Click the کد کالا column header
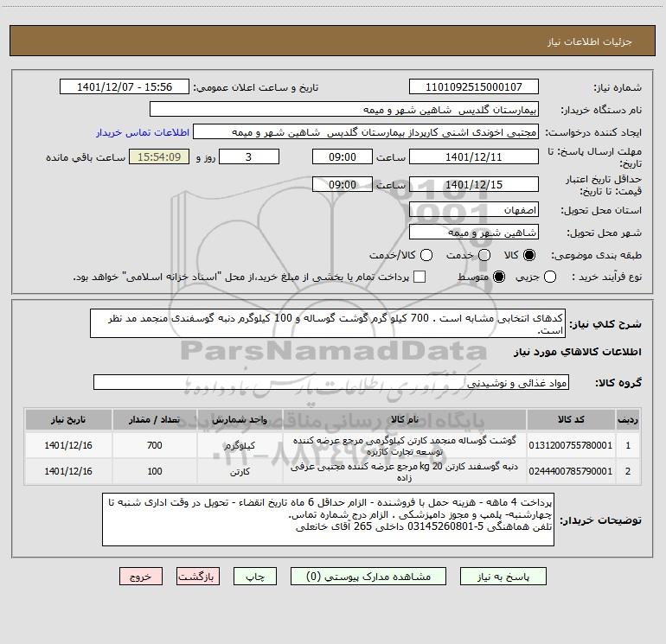The height and width of the screenshot is (644, 666). (571, 419)
